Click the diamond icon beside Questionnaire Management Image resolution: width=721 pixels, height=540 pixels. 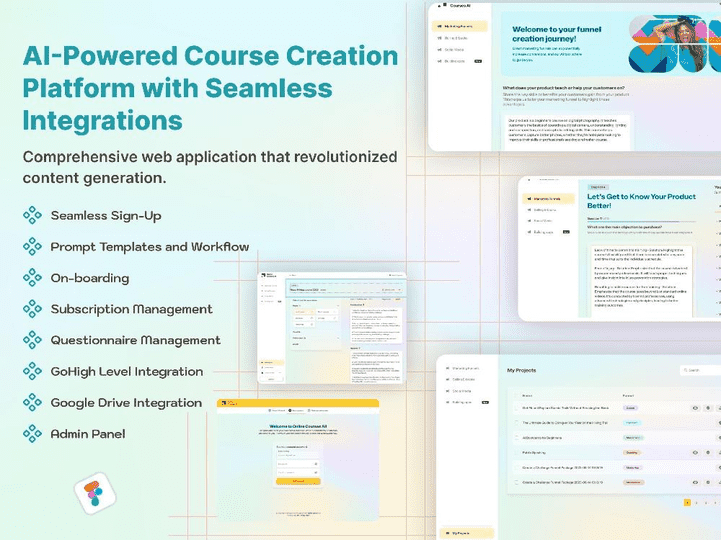pyautogui.click(x=32, y=340)
